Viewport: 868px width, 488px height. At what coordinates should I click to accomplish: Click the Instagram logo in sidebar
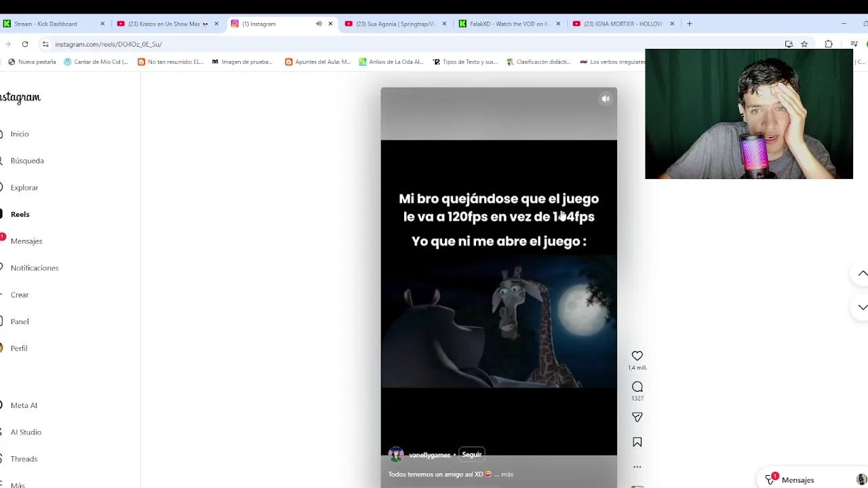(20, 98)
